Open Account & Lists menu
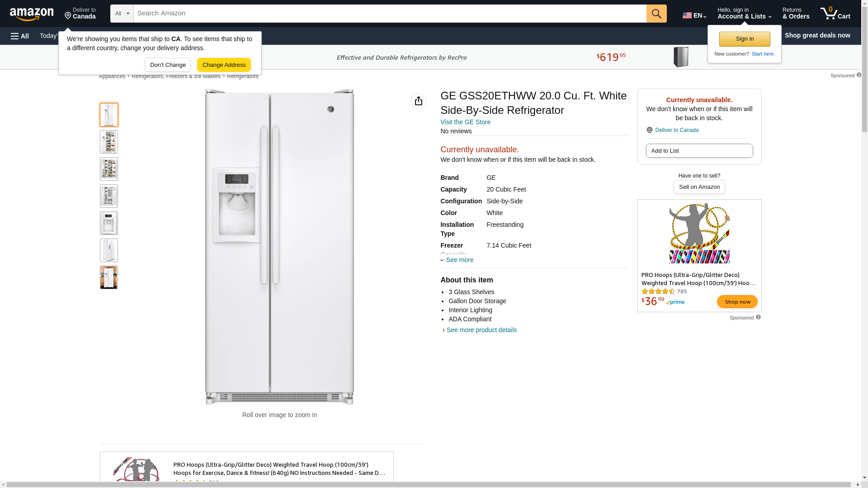 click(744, 14)
